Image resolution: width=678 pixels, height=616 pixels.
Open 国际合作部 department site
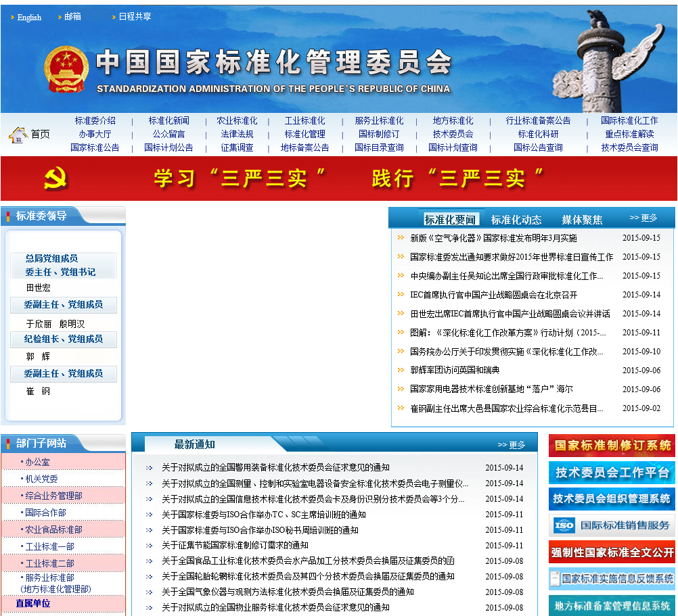click(x=45, y=513)
